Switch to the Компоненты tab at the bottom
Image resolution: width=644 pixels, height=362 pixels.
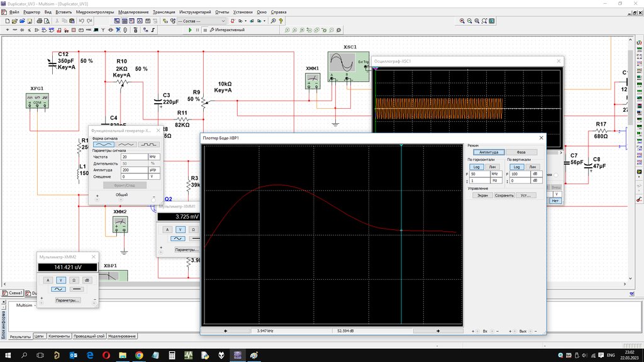[59, 337]
